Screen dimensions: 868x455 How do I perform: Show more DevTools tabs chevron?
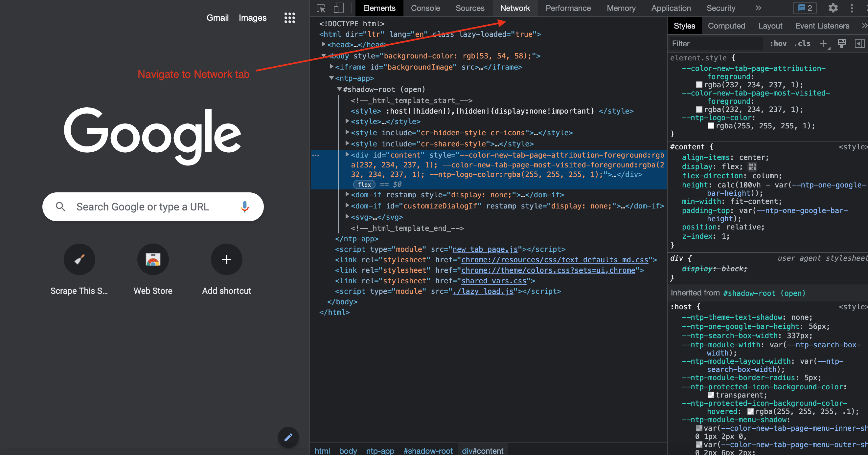coord(758,8)
